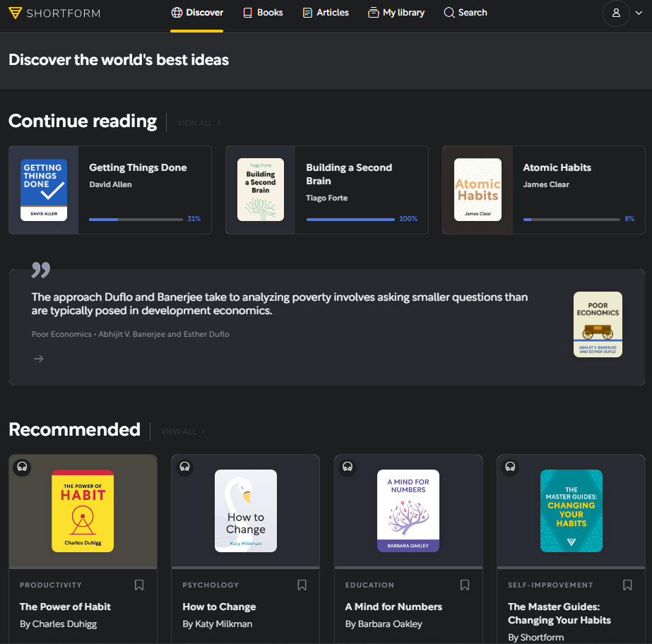Click By Barbara Oakley text
Screen dimensions: 652x644
point(384,624)
